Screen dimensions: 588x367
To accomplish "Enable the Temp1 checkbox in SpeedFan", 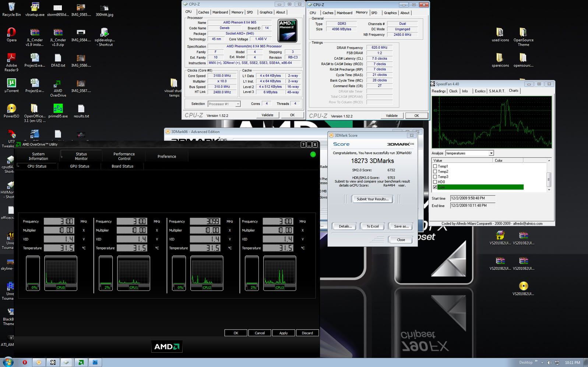I will click(435, 166).
